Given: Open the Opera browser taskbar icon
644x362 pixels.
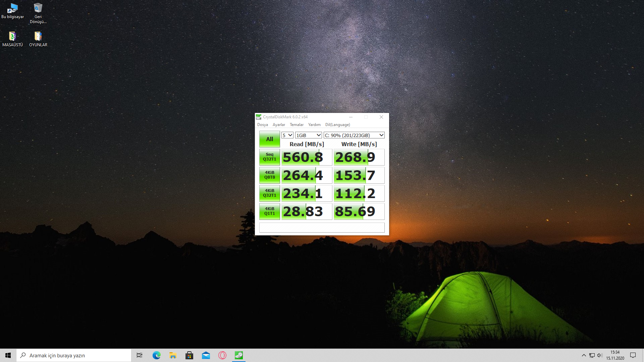Looking at the screenshot, I should click(222, 355).
